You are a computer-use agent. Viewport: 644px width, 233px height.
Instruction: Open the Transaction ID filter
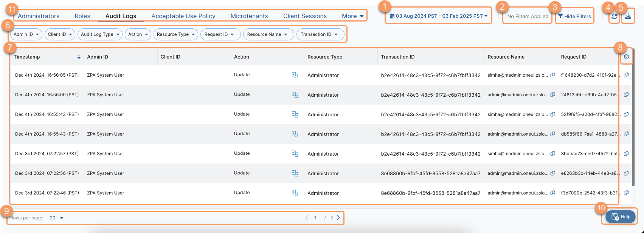tap(320, 34)
